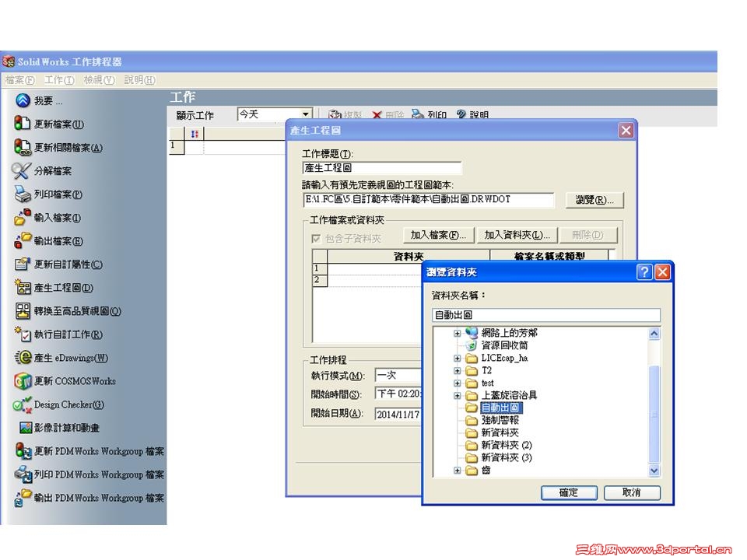Select the 新資料夾 (3) folder
Viewport: 747px width, 560px height.
point(507,457)
